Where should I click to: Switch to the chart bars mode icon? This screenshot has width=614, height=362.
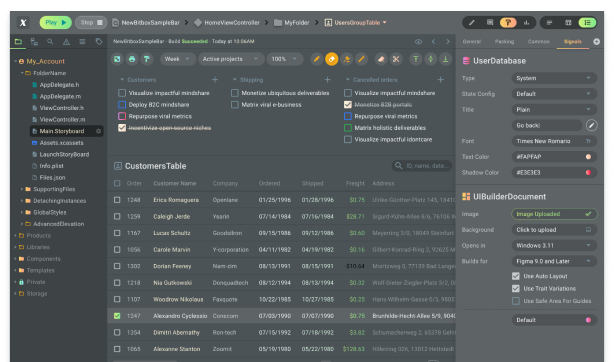(x=526, y=23)
